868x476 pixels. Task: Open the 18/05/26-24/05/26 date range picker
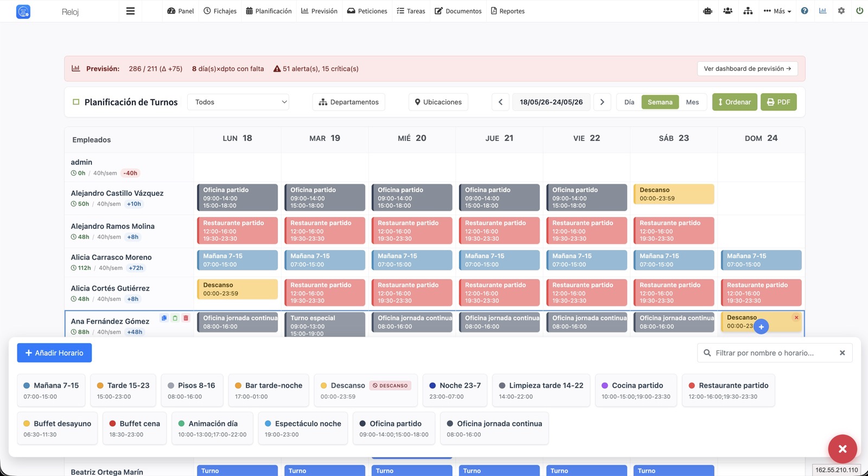pyautogui.click(x=551, y=102)
